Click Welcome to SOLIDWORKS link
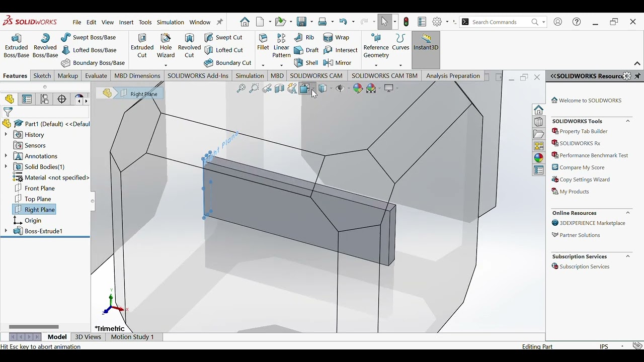Viewport: 644px width, 362px height. [x=586, y=100]
